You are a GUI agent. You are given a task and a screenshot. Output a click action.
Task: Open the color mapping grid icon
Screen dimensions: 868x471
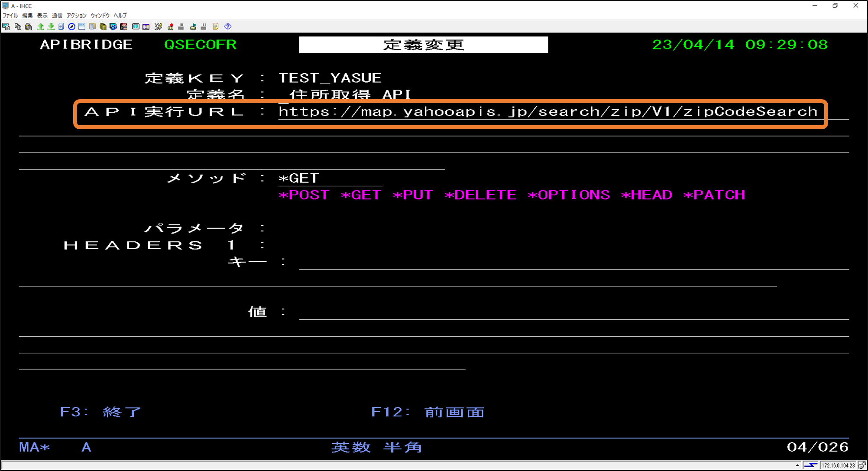coord(146,26)
